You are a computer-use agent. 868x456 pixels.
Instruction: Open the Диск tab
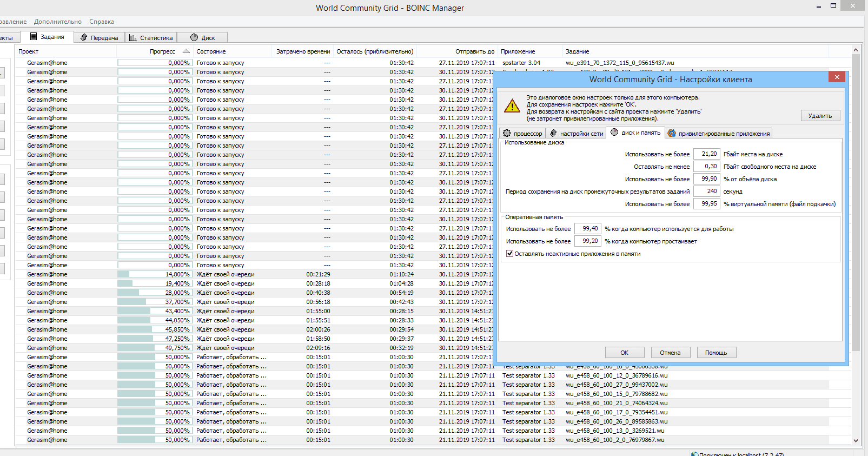pyautogui.click(x=202, y=37)
